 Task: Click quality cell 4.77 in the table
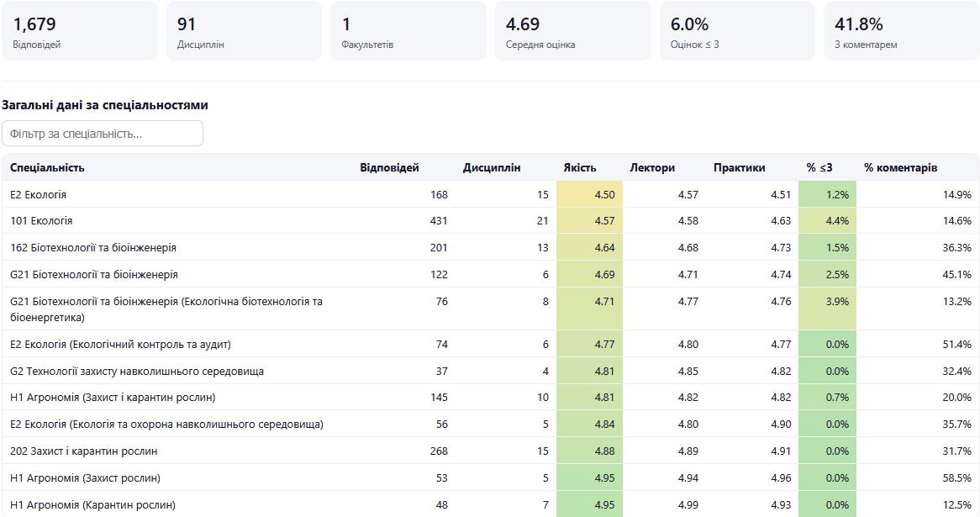(589, 344)
